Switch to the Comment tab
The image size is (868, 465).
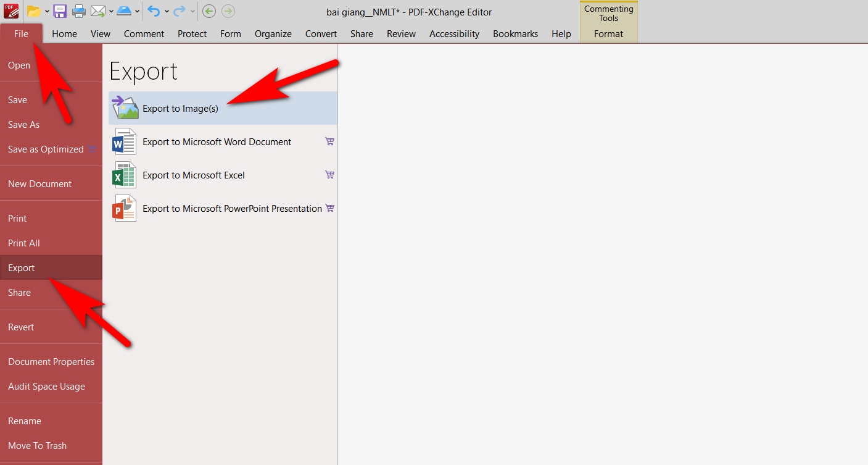(144, 34)
